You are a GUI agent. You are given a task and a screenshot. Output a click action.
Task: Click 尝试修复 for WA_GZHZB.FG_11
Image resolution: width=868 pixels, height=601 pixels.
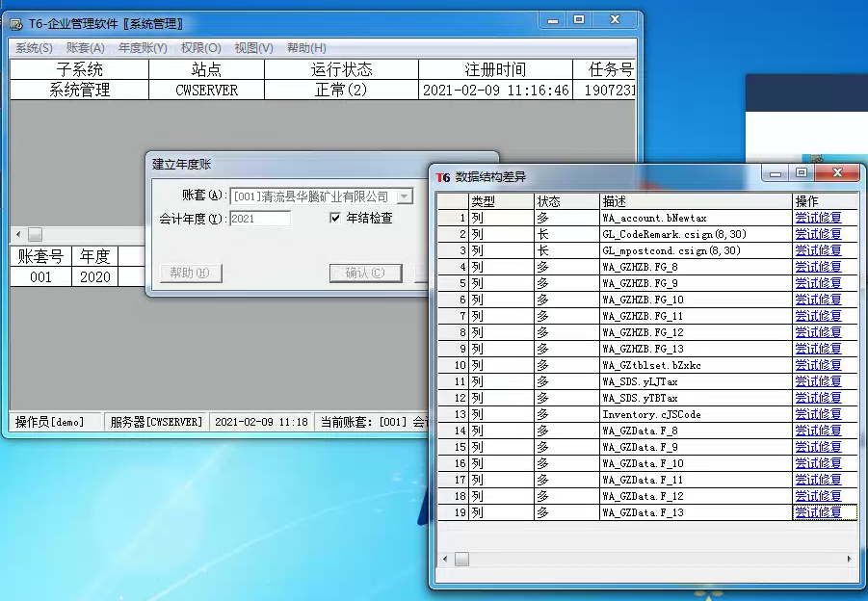(x=818, y=316)
